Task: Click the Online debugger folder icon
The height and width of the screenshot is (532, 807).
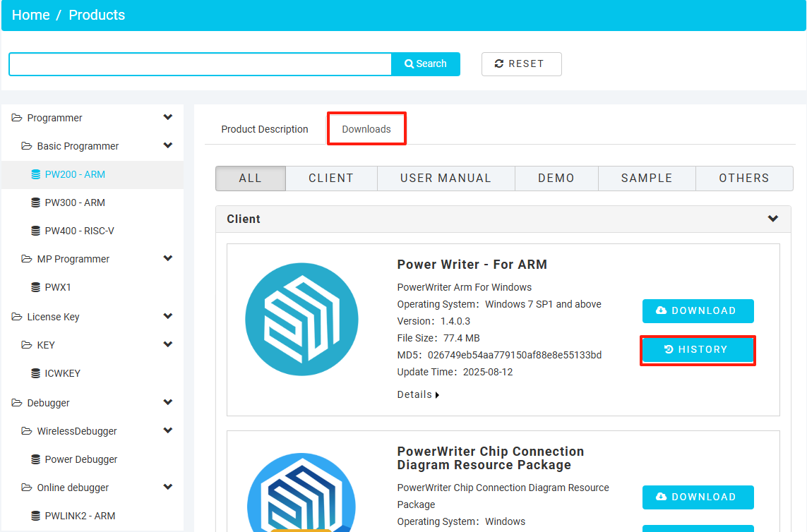Action: [26, 488]
